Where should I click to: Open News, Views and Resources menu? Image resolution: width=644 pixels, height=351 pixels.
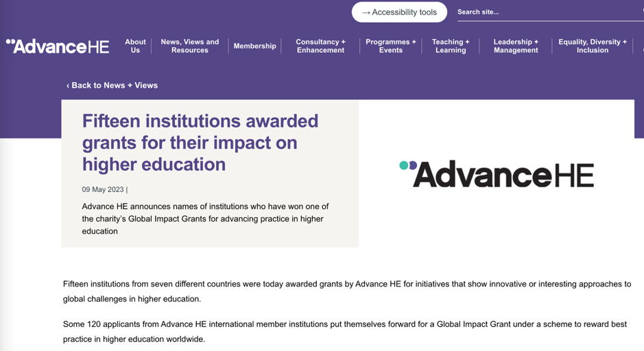coord(190,46)
